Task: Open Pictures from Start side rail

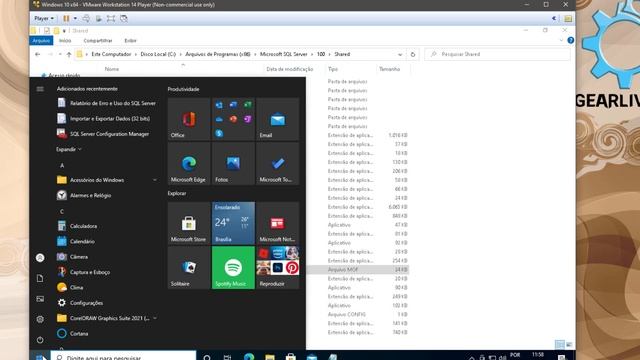Action: [40, 299]
